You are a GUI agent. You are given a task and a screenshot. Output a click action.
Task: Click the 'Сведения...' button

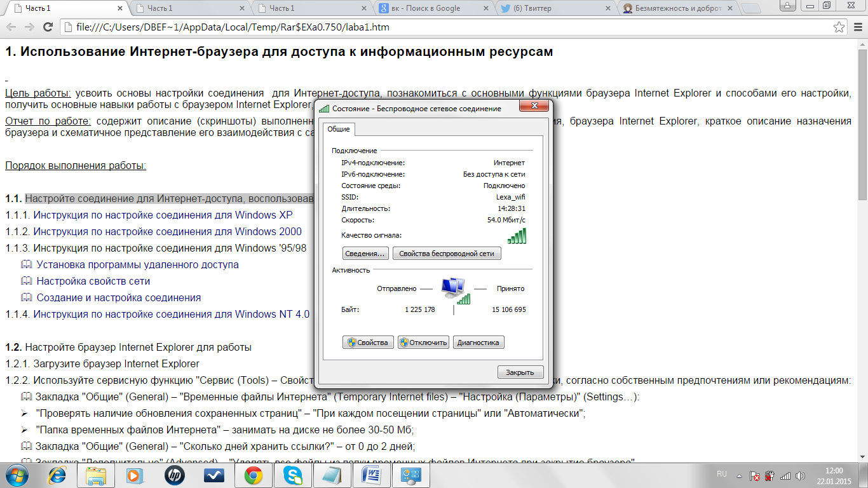point(365,254)
